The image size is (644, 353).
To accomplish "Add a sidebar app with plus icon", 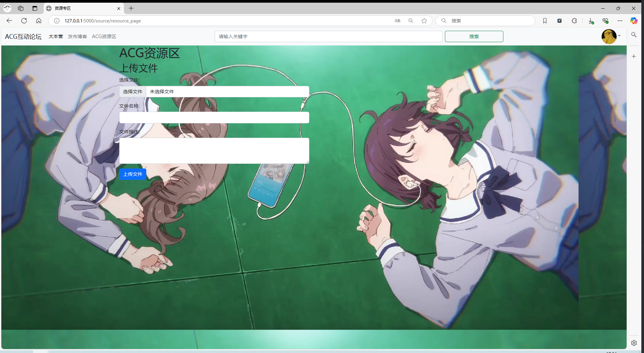I will coord(634,56).
